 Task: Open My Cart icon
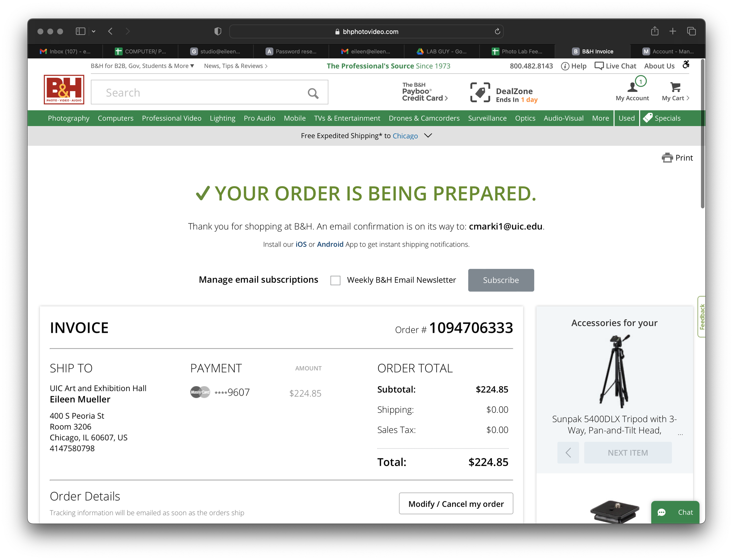(675, 87)
